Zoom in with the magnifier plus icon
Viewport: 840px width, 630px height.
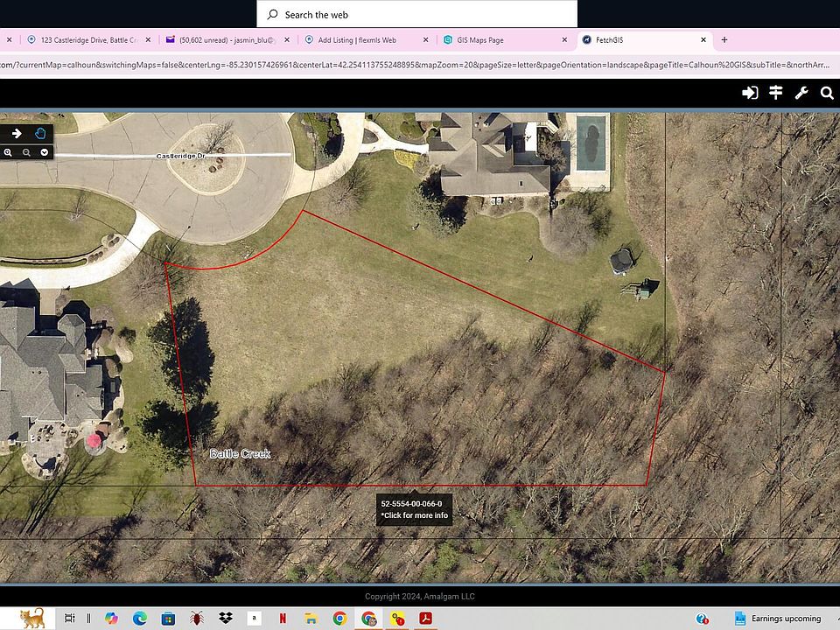tap(8, 152)
